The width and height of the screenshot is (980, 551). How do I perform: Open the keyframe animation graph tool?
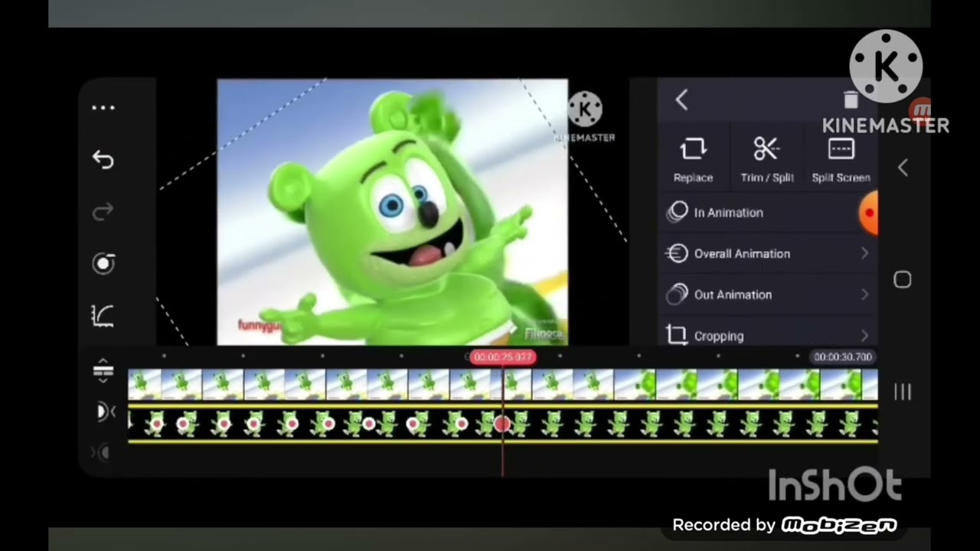pyautogui.click(x=103, y=316)
